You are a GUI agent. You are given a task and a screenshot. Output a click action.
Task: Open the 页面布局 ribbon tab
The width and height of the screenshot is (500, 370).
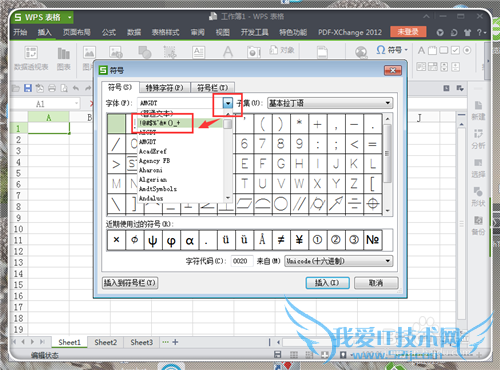(77, 32)
